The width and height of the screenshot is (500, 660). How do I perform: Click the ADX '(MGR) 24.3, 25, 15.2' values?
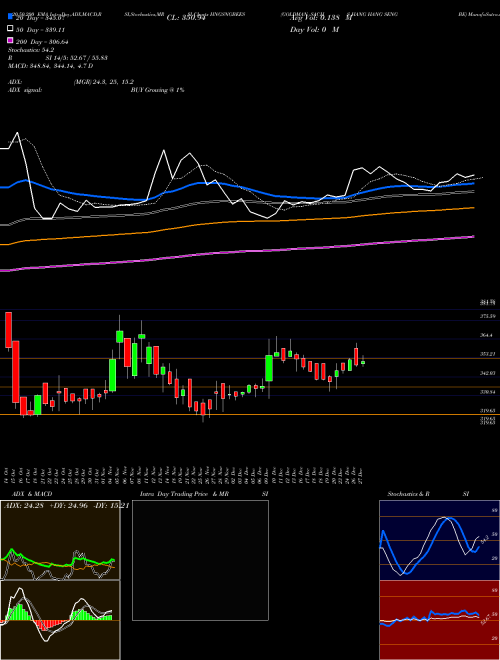(x=104, y=82)
